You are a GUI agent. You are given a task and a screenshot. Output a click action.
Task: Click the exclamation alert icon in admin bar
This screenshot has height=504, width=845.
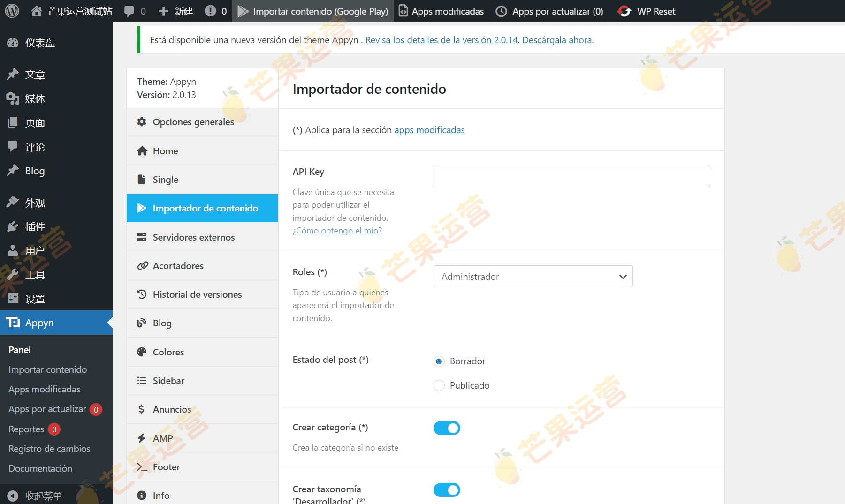coord(210,11)
